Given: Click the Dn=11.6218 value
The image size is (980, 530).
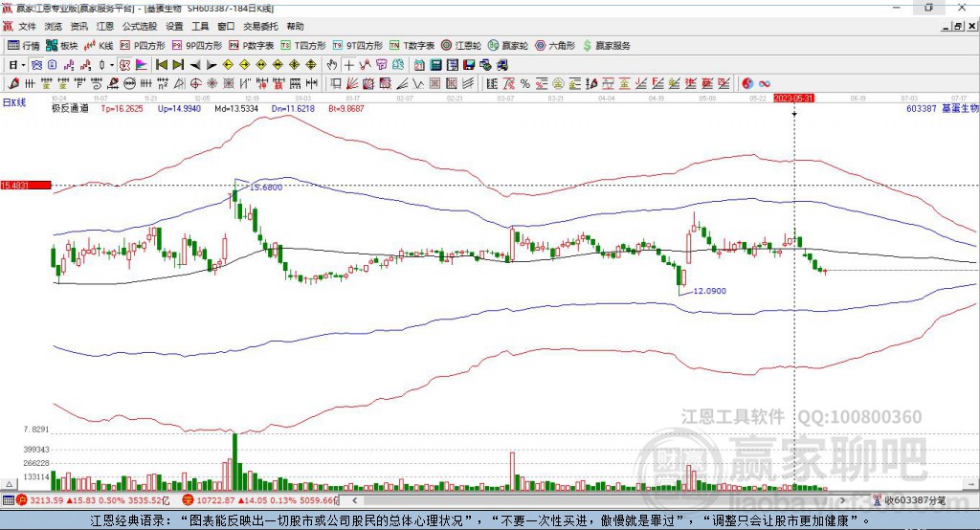Looking at the screenshot, I should [x=293, y=108].
